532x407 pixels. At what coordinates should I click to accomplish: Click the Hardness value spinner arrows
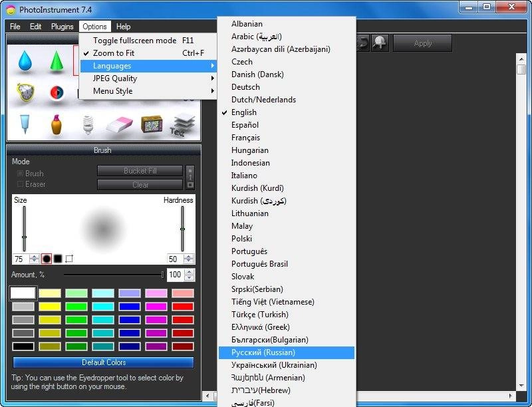[189, 259]
